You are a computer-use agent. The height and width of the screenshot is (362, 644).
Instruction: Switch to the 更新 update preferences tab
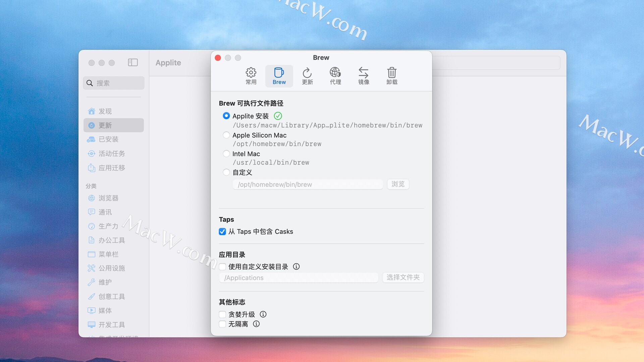click(307, 76)
